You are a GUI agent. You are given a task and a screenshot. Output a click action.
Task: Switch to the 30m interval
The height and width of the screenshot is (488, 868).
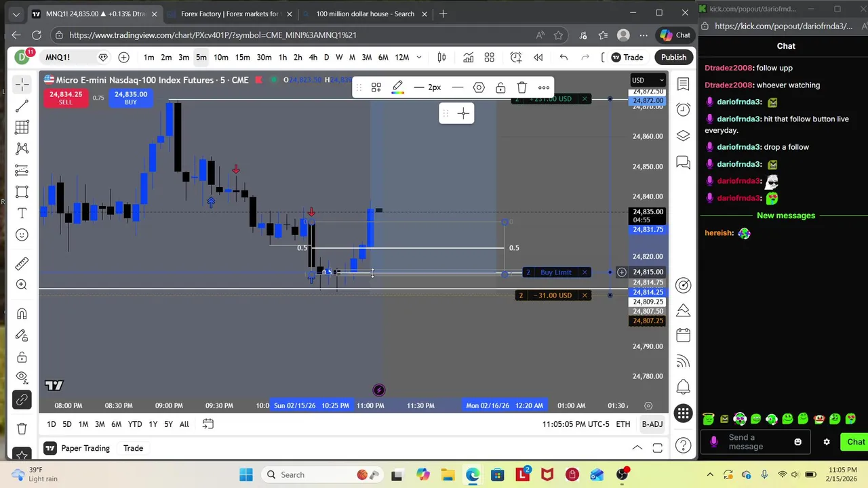(x=264, y=58)
